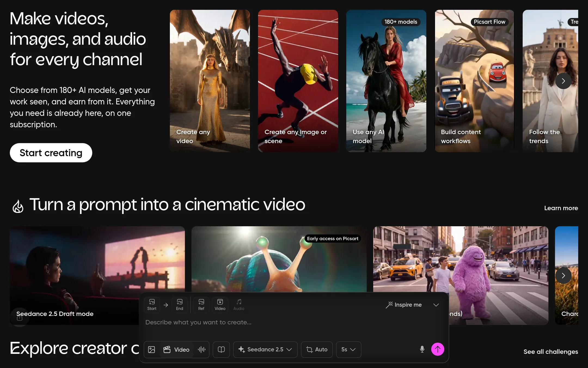Collapse the prompt box with the chevron
Image resolution: width=588 pixels, height=368 pixels.
click(x=436, y=305)
